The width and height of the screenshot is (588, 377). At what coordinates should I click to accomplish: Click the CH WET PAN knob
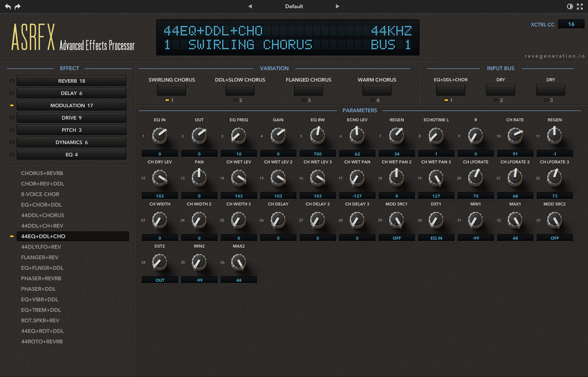pyautogui.click(x=357, y=177)
